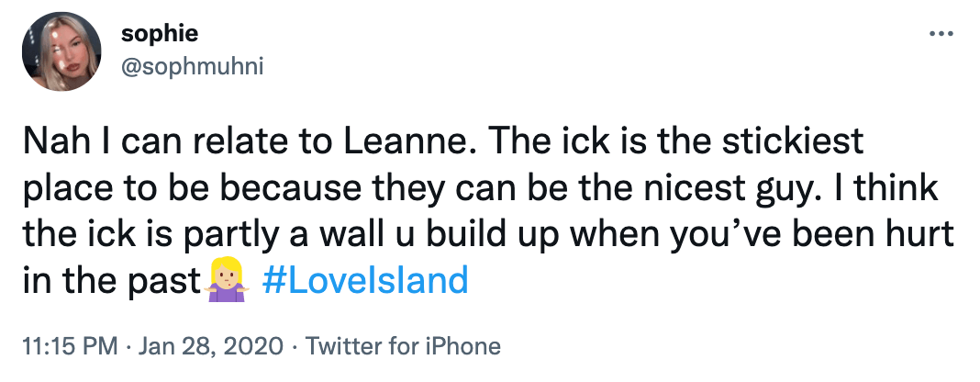
Task: Click the words "in the past" before the emoji
Action: (x=110, y=279)
